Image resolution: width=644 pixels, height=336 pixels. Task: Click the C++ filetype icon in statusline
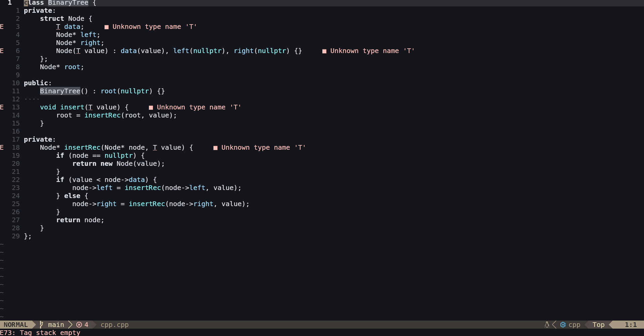[x=563, y=325]
